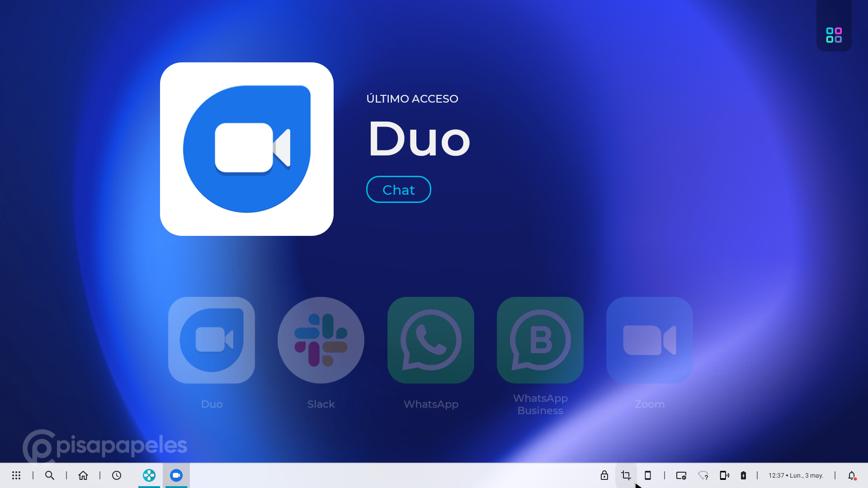
Task: Open notifications bell icon
Action: click(852, 475)
